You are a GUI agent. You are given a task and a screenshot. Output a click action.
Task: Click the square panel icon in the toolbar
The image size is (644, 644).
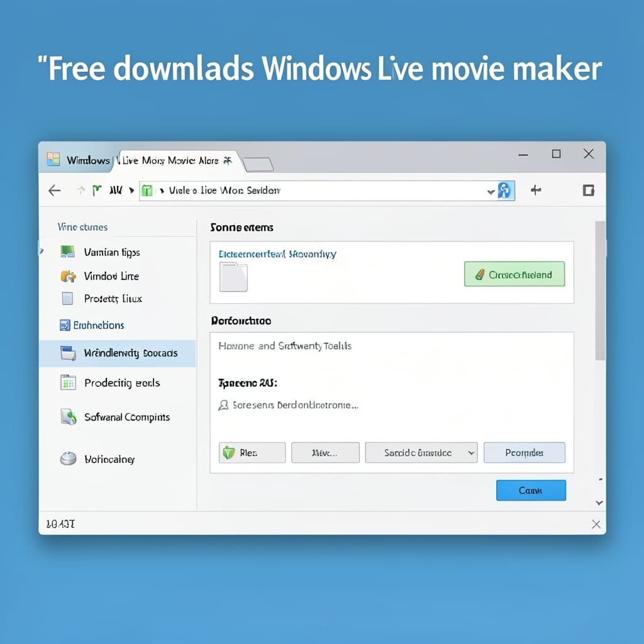(588, 190)
